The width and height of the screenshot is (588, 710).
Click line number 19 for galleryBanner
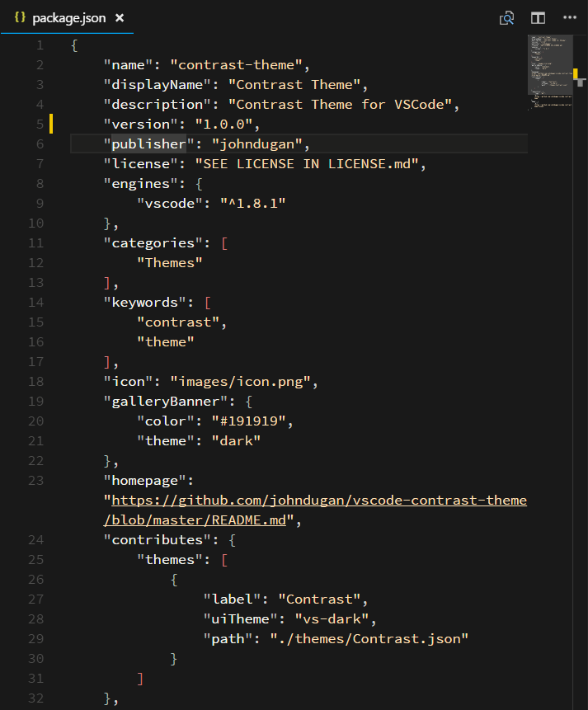pyautogui.click(x=35, y=402)
